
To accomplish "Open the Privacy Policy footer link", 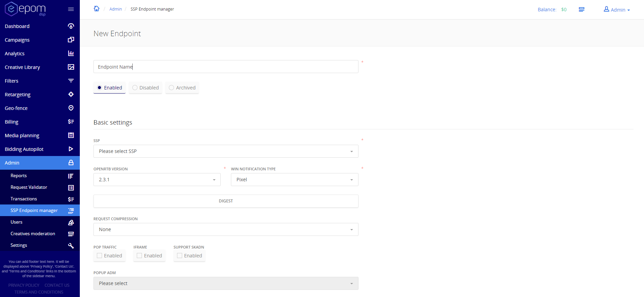I will (x=24, y=285).
